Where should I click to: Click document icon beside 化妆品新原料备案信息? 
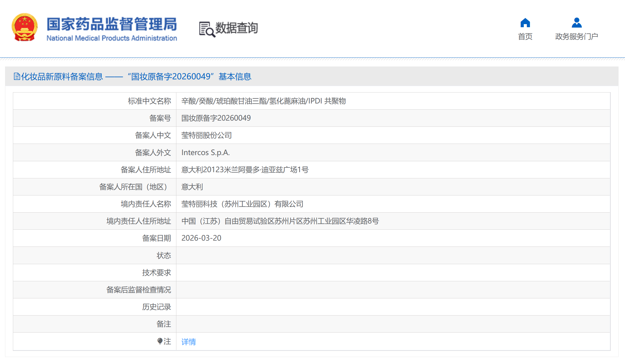click(x=17, y=76)
